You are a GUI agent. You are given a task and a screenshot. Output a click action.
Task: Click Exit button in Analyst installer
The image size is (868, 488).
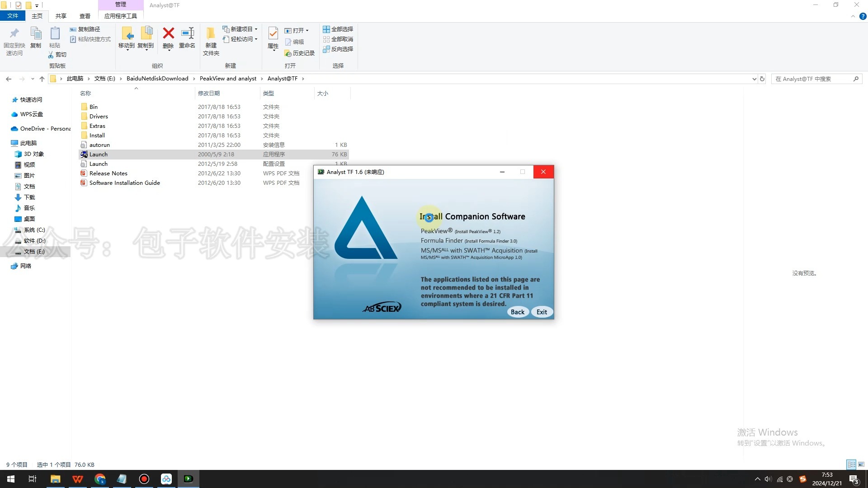[542, 312]
